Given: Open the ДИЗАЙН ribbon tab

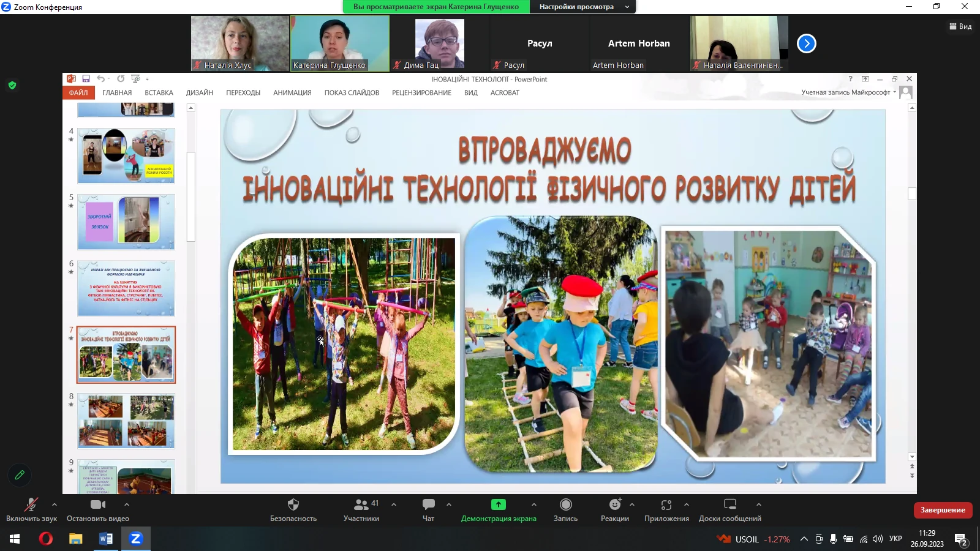Looking at the screenshot, I should (199, 93).
